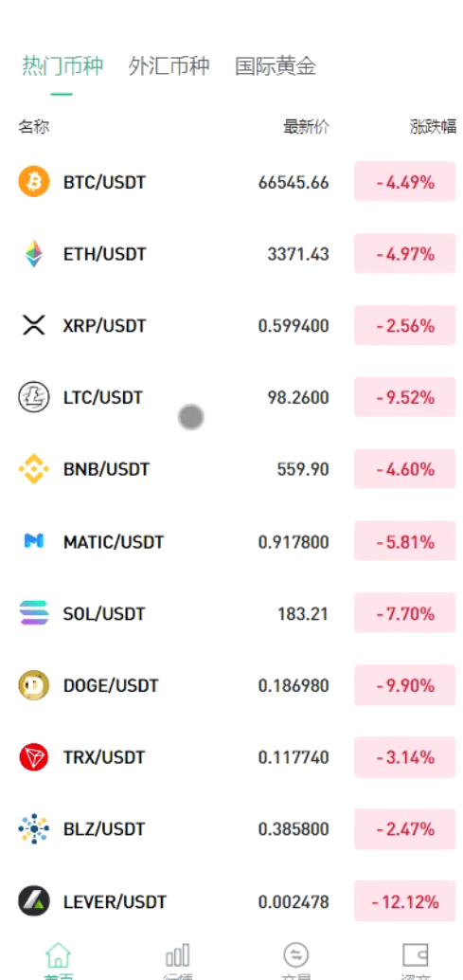Open the home icon in bottom bar
The height and width of the screenshot is (980, 463).
click(x=58, y=955)
